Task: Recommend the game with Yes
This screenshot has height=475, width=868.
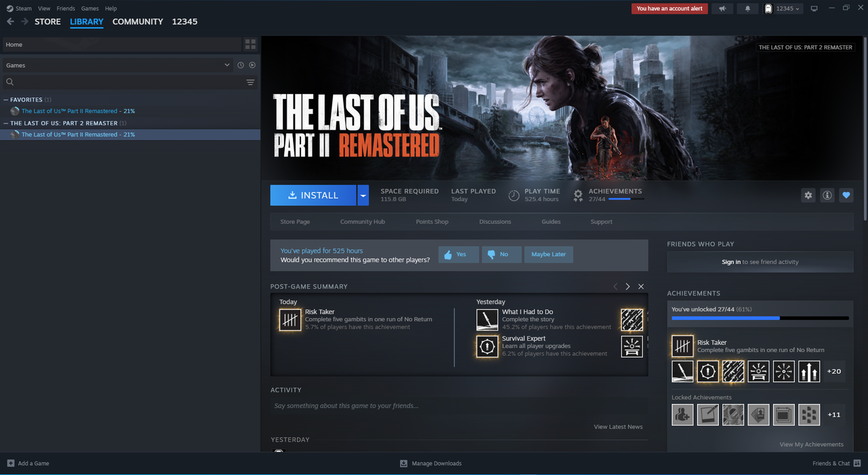Action: click(458, 254)
